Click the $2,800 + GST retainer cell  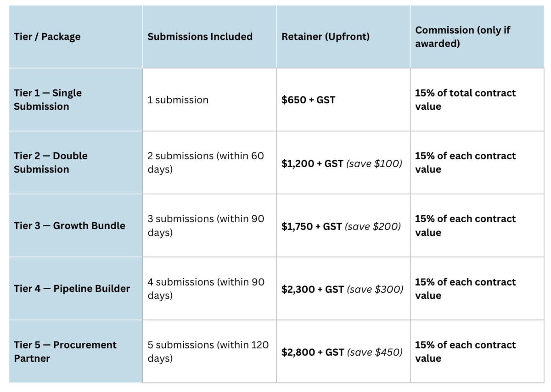(342, 352)
